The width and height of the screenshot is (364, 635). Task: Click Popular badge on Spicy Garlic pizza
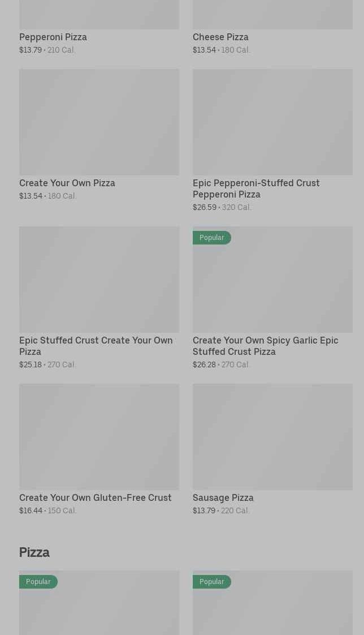click(x=212, y=238)
